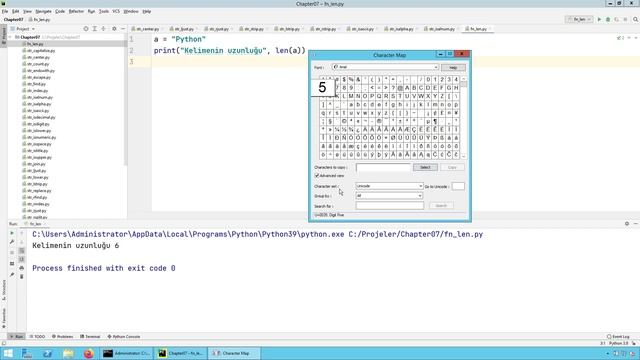Select fn_len.py in project tree
The image size is (640, 360).
(x=35, y=44)
